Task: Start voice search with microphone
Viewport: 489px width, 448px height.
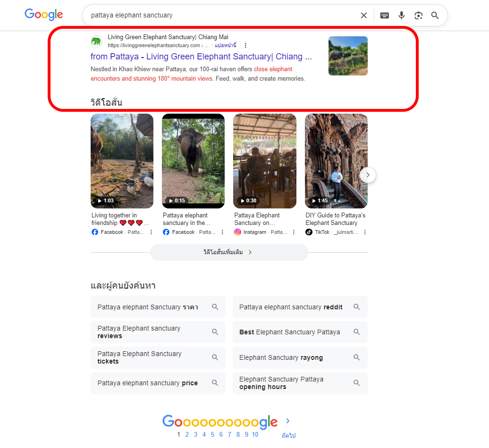Action: 402,15
